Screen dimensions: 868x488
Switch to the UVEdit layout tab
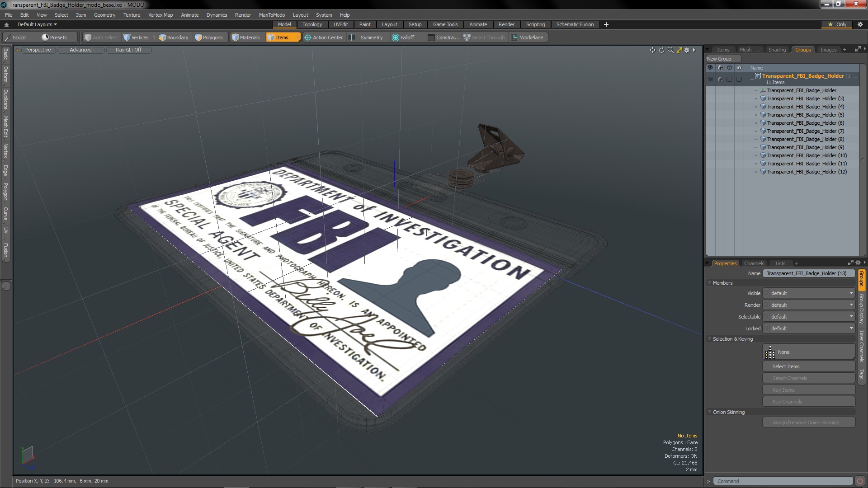tap(340, 24)
